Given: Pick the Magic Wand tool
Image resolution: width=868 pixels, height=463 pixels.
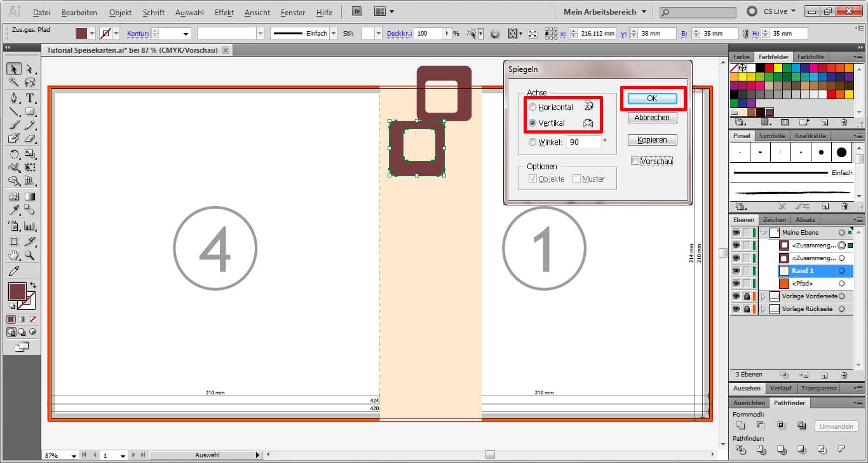Looking at the screenshot, I should click(14, 83).
